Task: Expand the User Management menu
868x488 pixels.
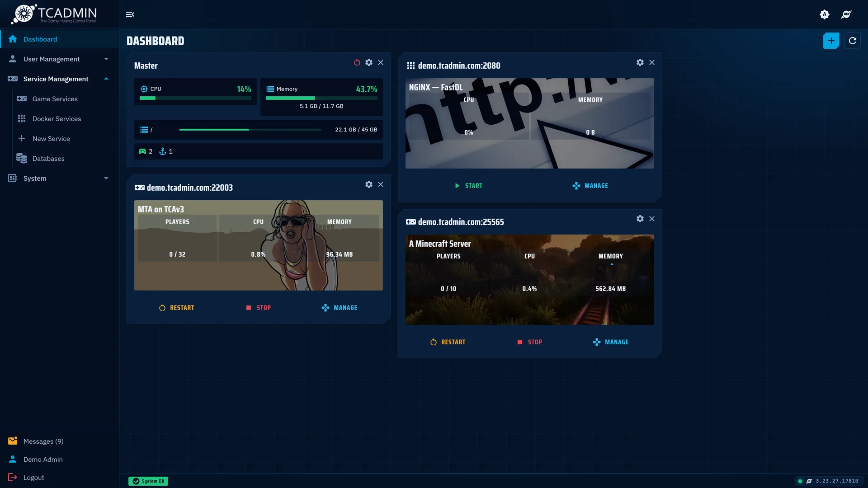Action: coord(60,59)
